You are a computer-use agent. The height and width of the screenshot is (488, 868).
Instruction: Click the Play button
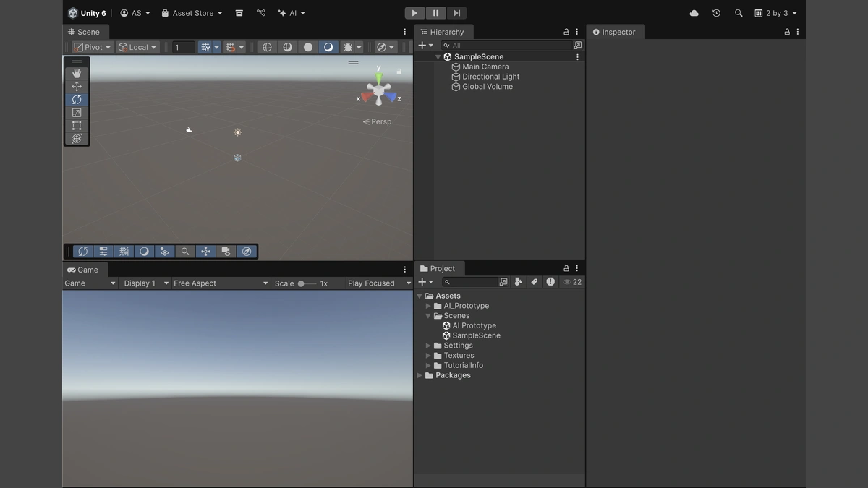coord(414,13)
